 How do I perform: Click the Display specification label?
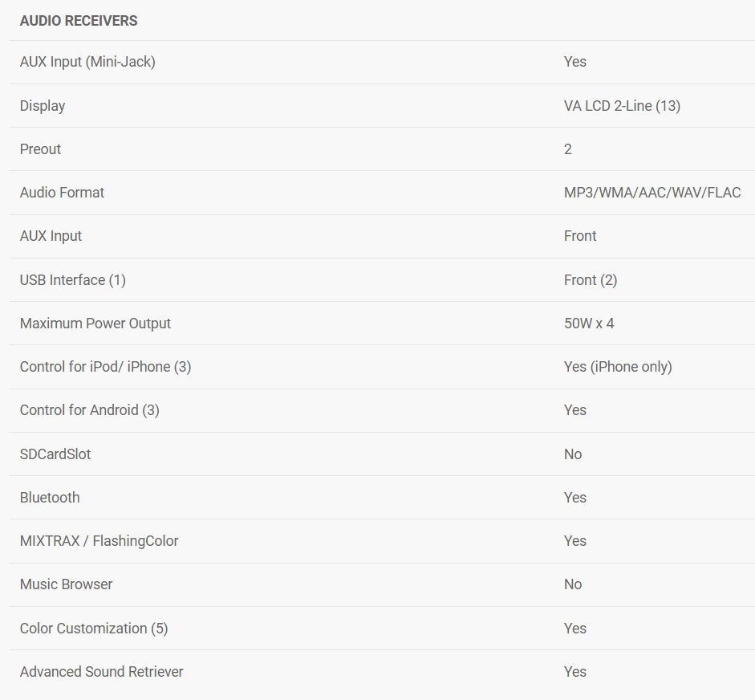click(x=43, y=106)
